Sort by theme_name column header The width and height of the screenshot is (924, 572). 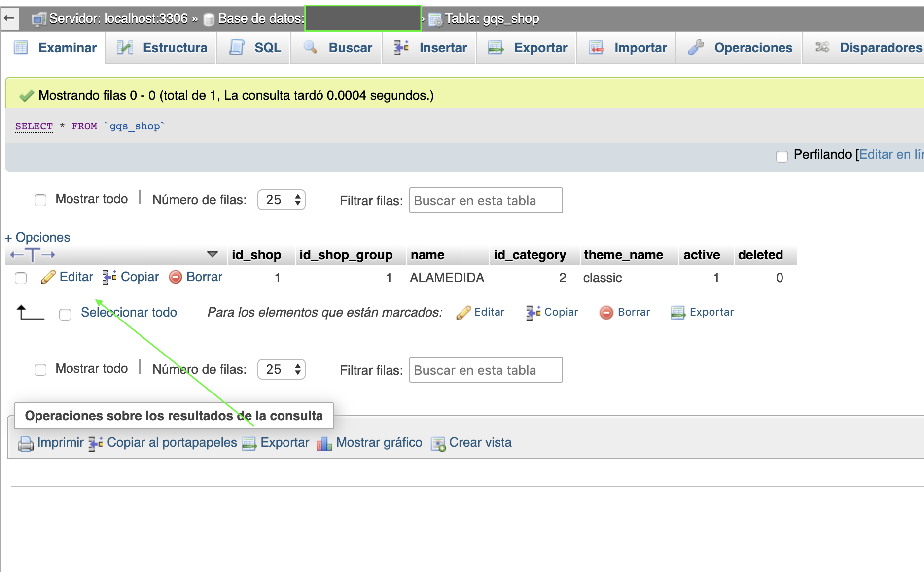624,255
